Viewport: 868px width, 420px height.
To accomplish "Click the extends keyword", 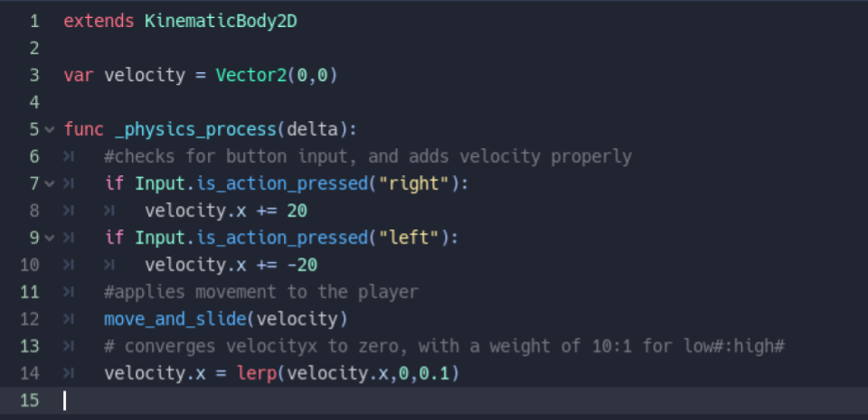I will point(99,20).
